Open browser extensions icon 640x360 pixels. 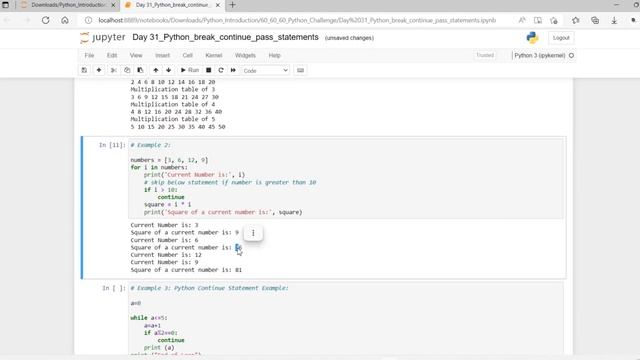tap(576, 20)
